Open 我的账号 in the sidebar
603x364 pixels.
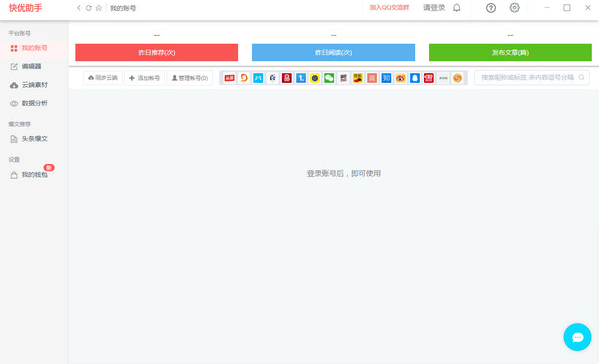click(x=34, y=48)
